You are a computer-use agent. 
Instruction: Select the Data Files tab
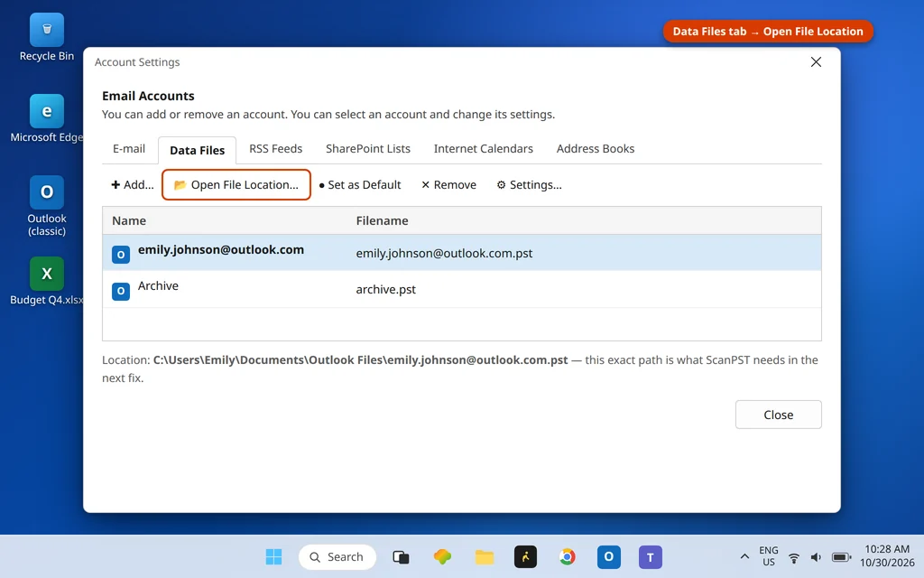tap(198, 151)
